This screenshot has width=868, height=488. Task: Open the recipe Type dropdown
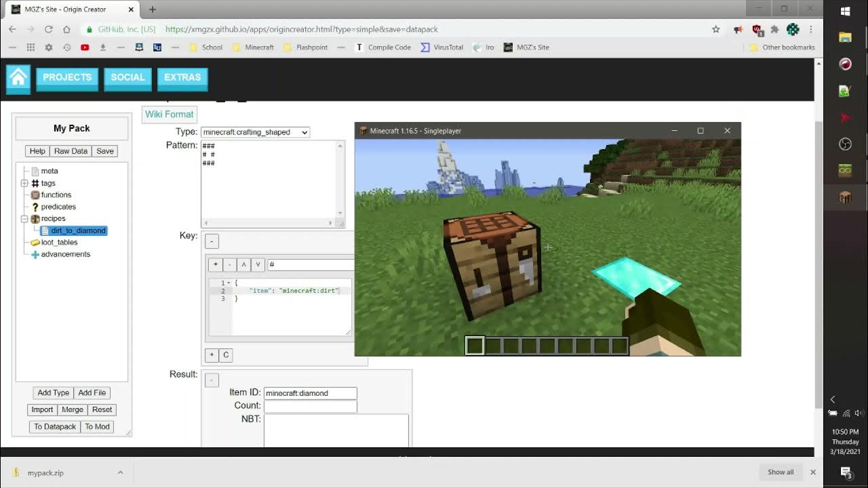click(256, 132)
